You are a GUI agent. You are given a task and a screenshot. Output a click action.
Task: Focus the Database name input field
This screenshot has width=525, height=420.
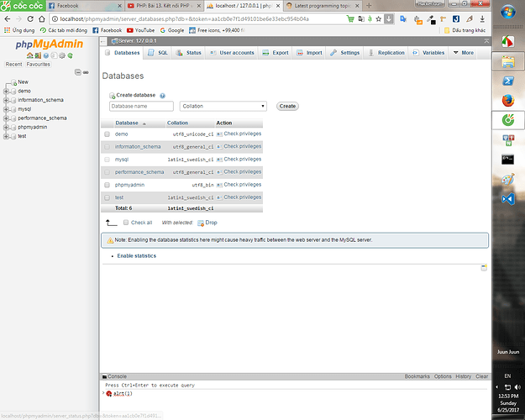(x=141, y=107)
